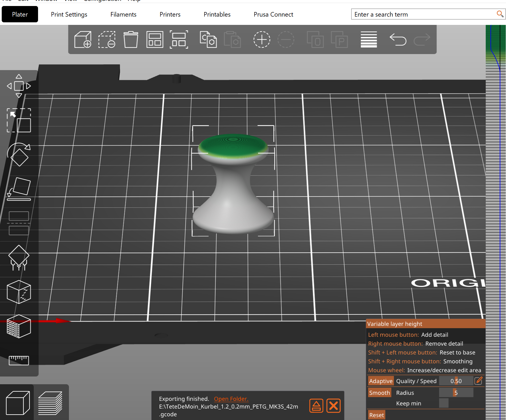506x420 pixels.
Task: Open the Measure ruler tool
Action: [x=19, y=360]
